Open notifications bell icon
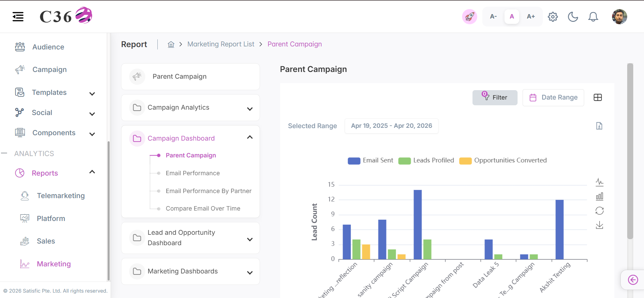The height and width of the screenshot is (298, 644). click(593, 17)
